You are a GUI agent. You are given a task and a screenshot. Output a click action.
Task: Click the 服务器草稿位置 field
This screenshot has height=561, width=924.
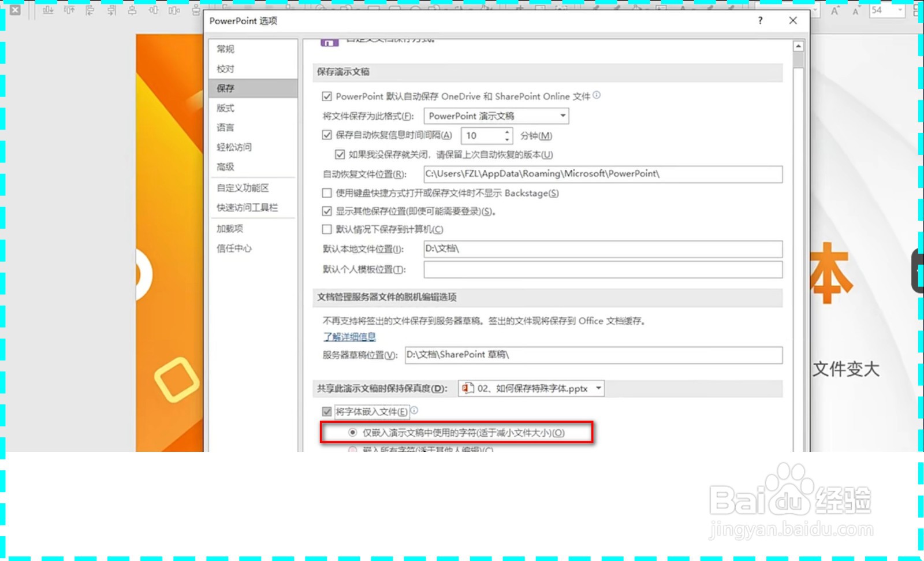point(594,355)
